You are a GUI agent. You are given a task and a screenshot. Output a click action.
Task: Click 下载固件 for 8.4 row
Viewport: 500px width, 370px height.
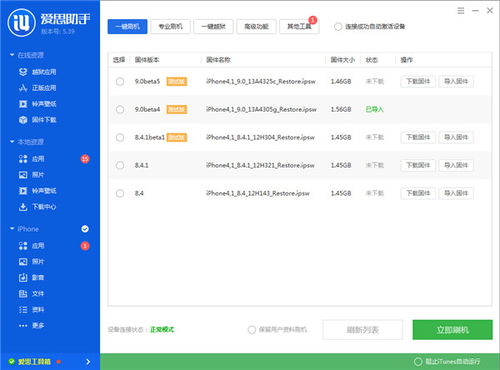(x=418, y=193)
